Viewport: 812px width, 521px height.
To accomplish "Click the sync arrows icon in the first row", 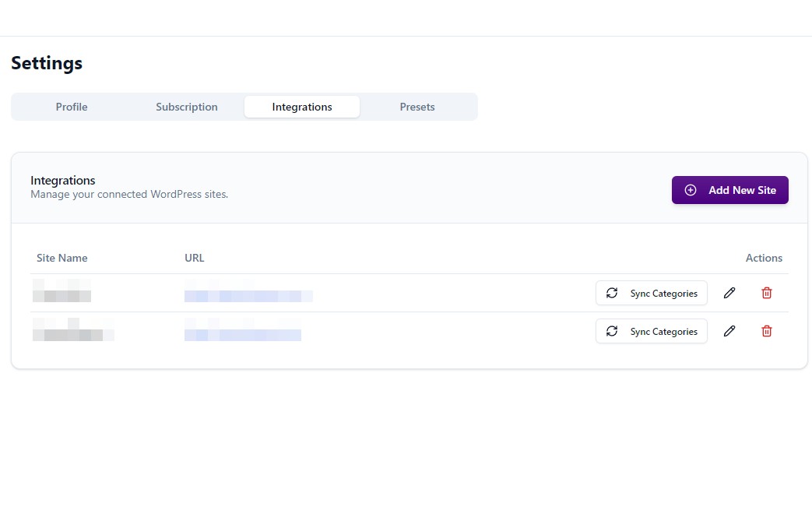I will [x=612, y=293].
